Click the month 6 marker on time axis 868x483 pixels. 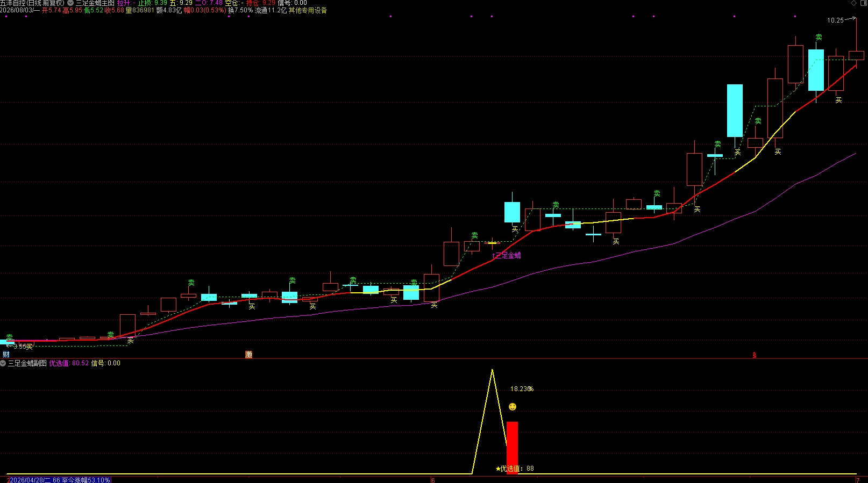[x=433, y=480]
